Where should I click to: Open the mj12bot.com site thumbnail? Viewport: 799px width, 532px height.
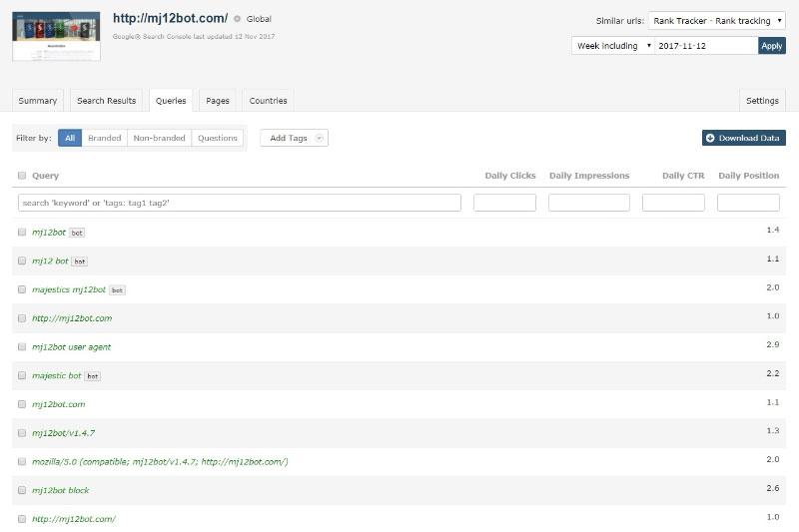(56, 36)
